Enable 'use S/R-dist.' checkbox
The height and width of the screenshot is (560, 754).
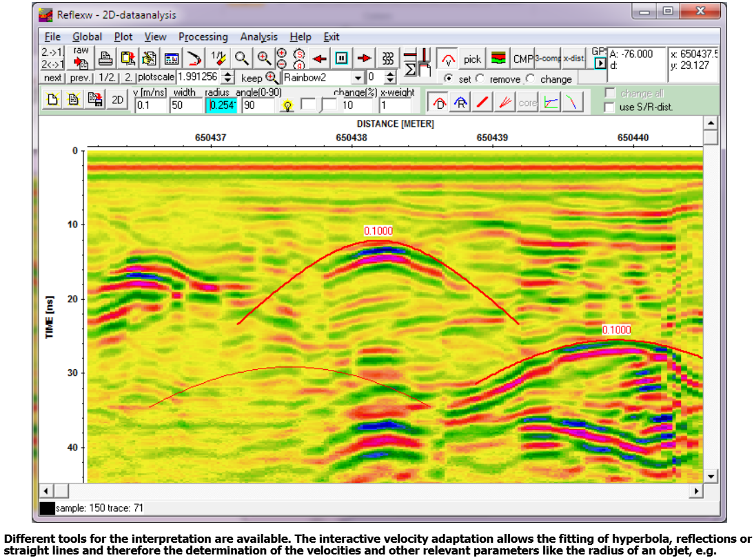tap(609, 107)
